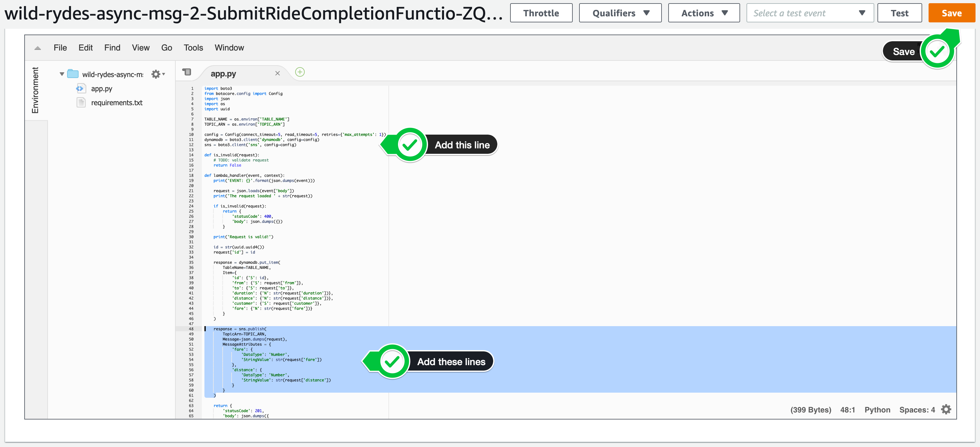
Task: Click the Throttle button
Action: pos(541,13)
